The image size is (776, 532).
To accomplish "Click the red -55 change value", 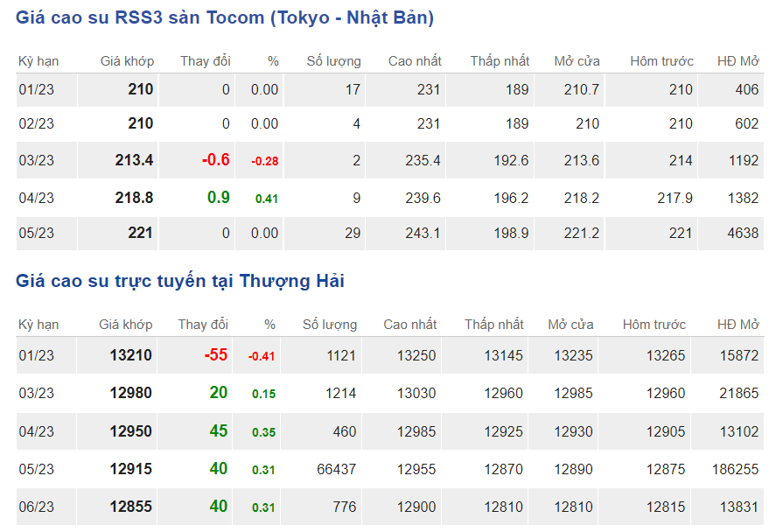I will (215, 355).
